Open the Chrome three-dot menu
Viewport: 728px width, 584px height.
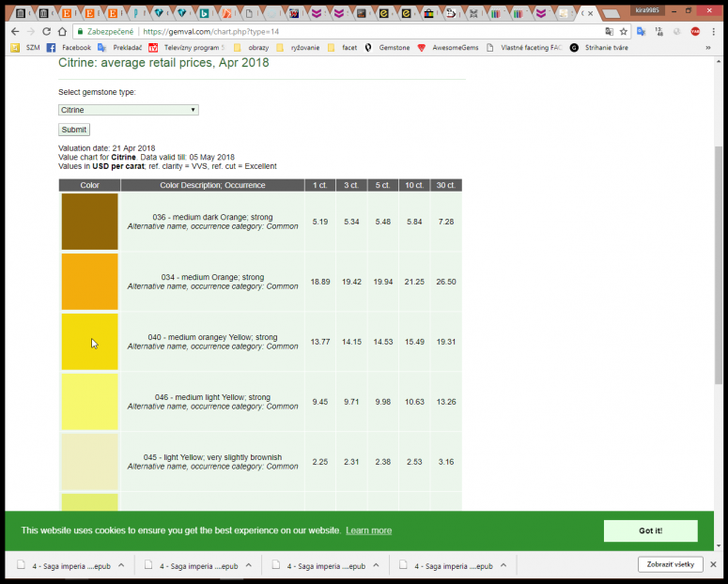[714, 32]
